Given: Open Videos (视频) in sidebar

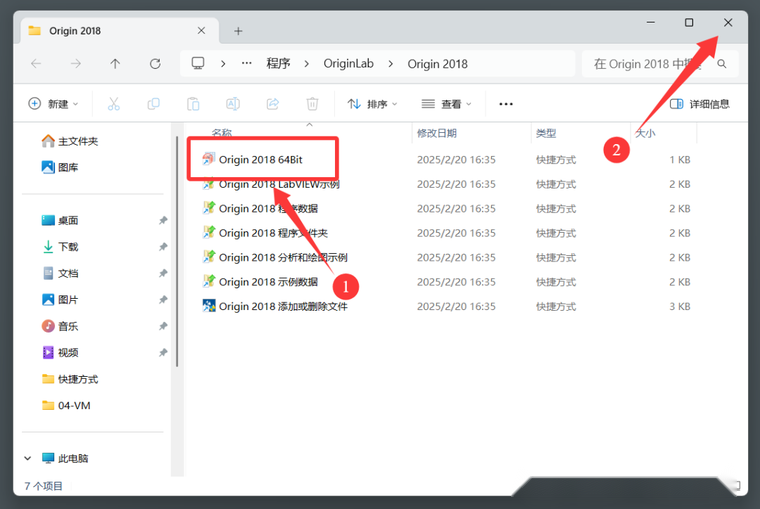Looking at the screenshot, I should 60,352.
